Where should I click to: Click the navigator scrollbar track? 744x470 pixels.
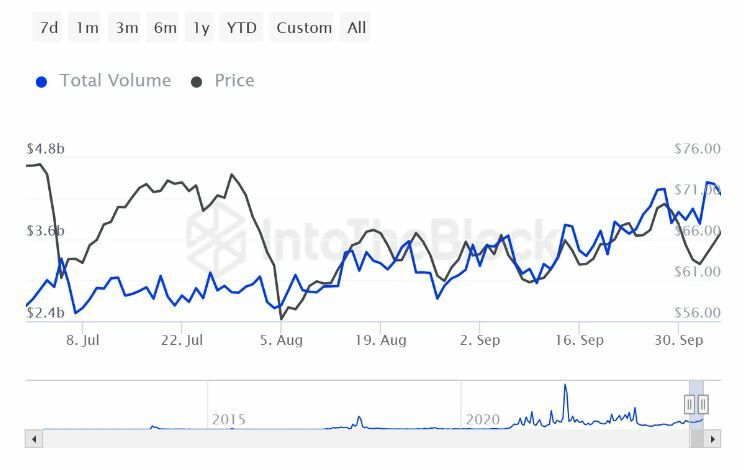coord(360,438)
